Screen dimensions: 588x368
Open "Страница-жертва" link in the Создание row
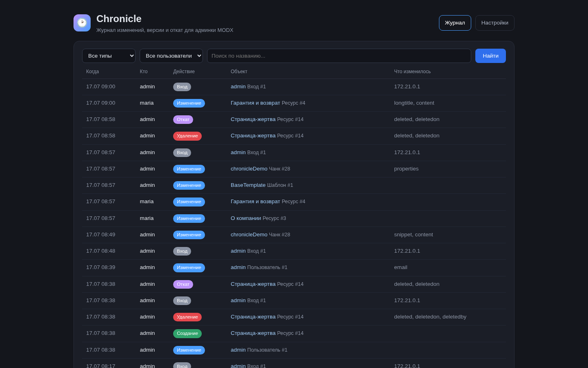[x=253, y=333]
